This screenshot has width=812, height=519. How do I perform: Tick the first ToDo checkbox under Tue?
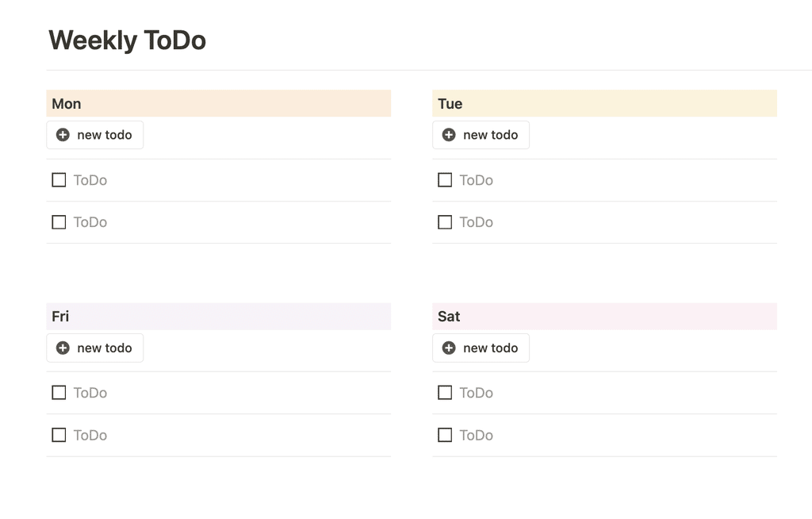pyautogui.click(x=445, y=180)
